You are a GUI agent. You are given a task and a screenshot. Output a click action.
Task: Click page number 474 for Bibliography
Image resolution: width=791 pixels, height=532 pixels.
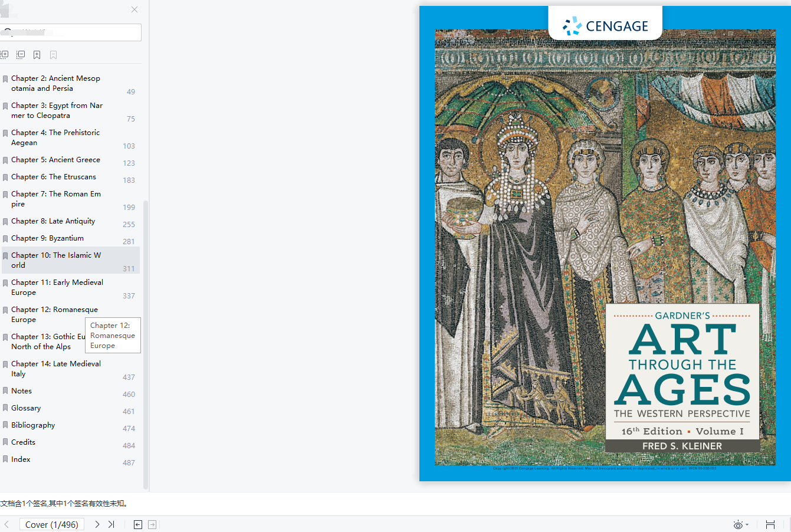(129, 429)
